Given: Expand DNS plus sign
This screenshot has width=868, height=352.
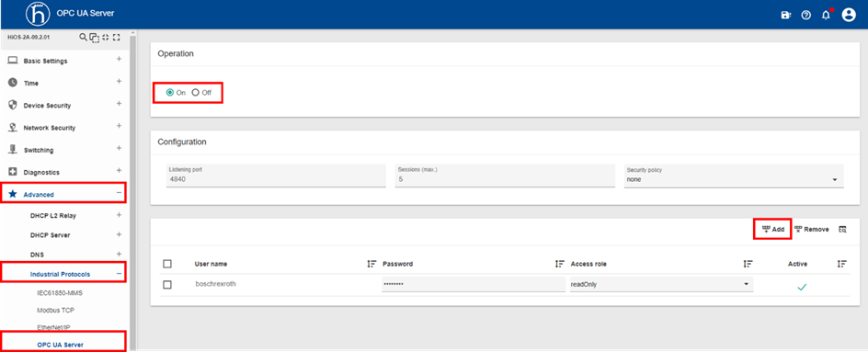Looking at the screenshot, I should [119, 254].
